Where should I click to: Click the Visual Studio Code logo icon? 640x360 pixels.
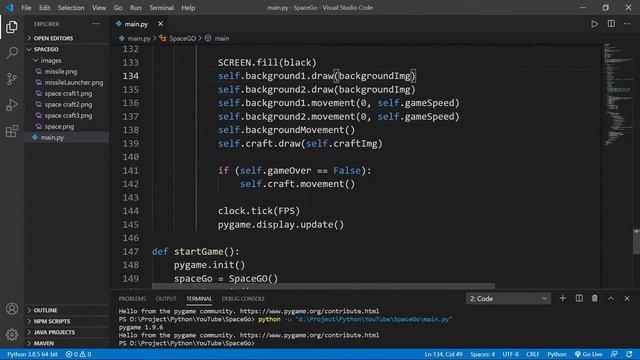[x=10, y=7]
